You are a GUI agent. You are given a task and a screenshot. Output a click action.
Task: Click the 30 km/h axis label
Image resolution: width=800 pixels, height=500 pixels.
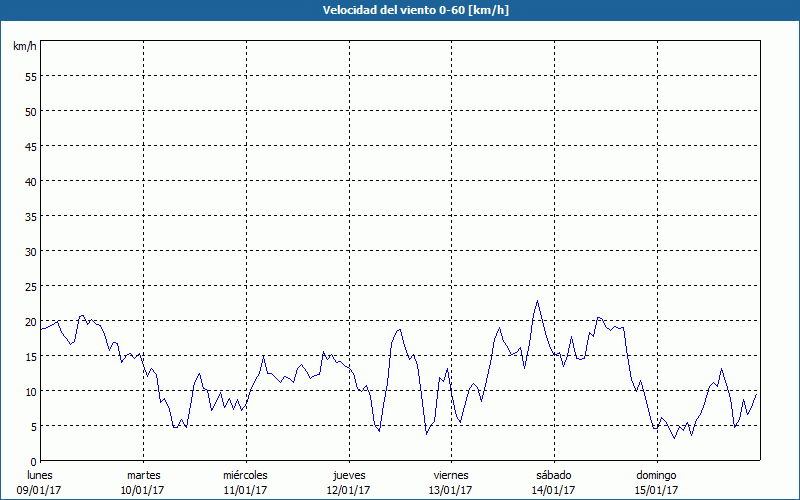[30, 251]
